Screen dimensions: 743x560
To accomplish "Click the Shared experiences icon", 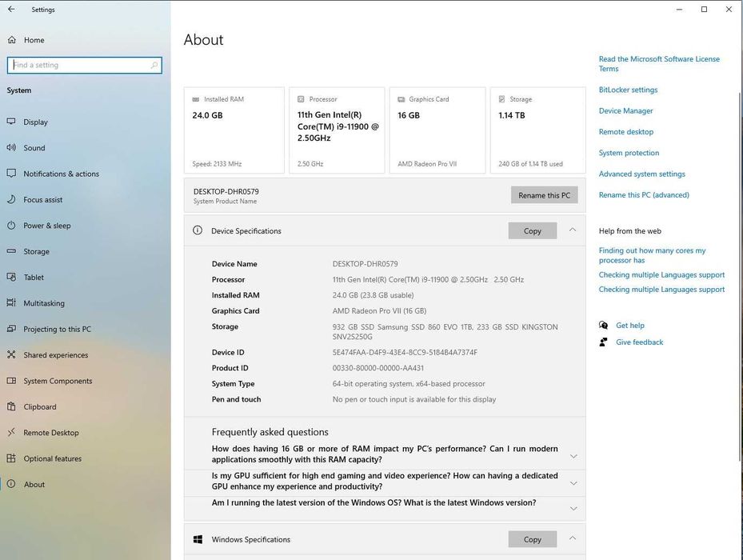I will tap(11, 354).
